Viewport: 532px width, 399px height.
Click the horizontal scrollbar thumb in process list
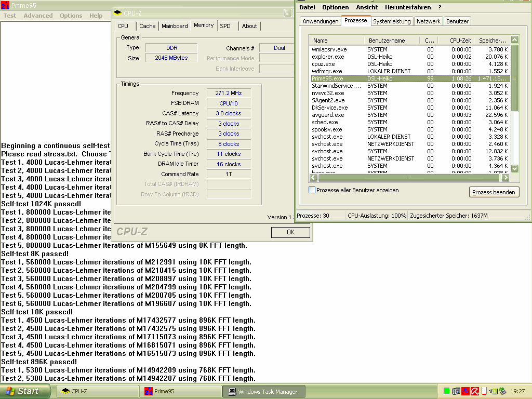coord(408,177)
